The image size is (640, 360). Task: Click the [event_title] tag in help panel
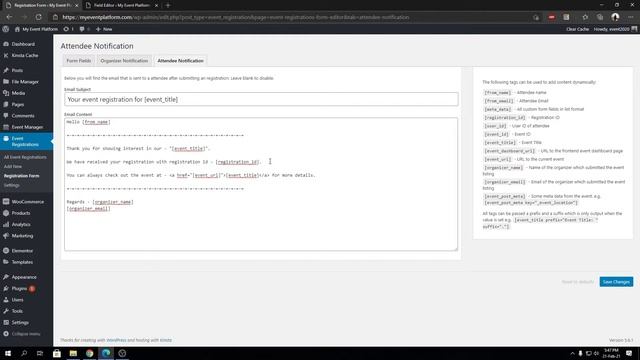(500, 142)
